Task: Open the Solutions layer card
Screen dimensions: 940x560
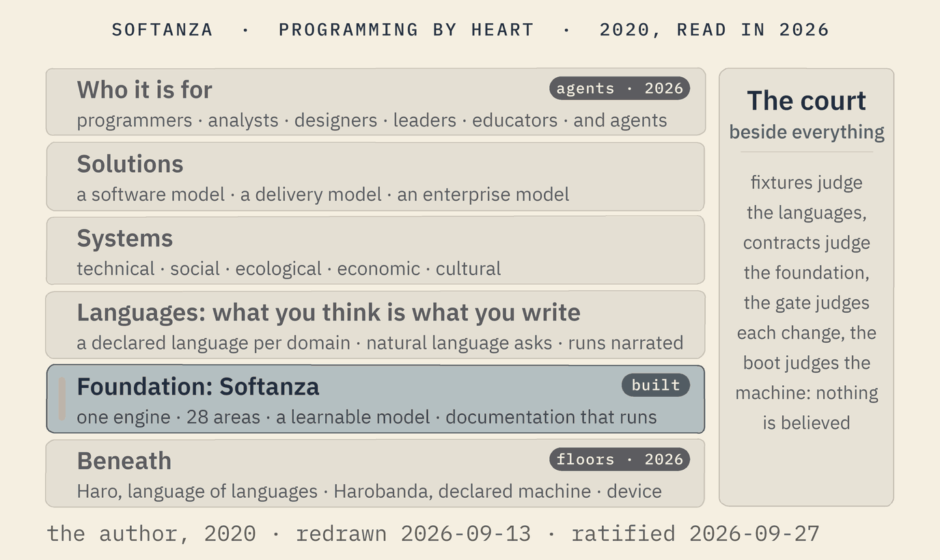Action: 376,176
